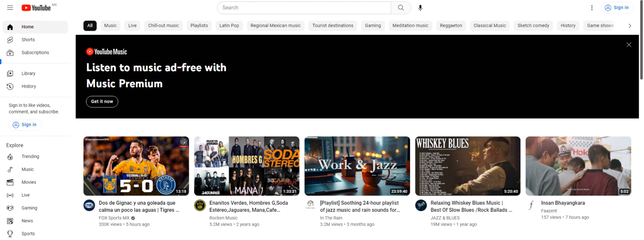Screen dimensions: 644x240
Task: Select the History filter chip
Action: point(568,26)
